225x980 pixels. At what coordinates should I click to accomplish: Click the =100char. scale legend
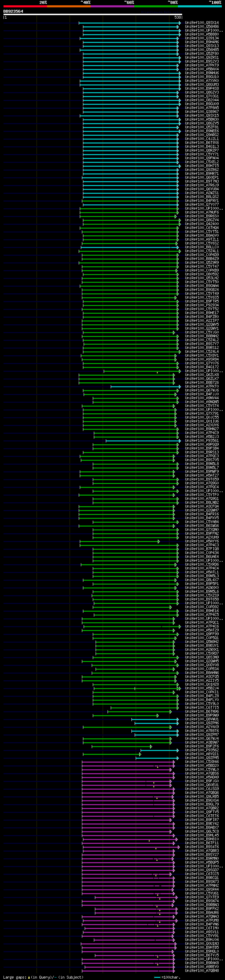tap(168, 977)
